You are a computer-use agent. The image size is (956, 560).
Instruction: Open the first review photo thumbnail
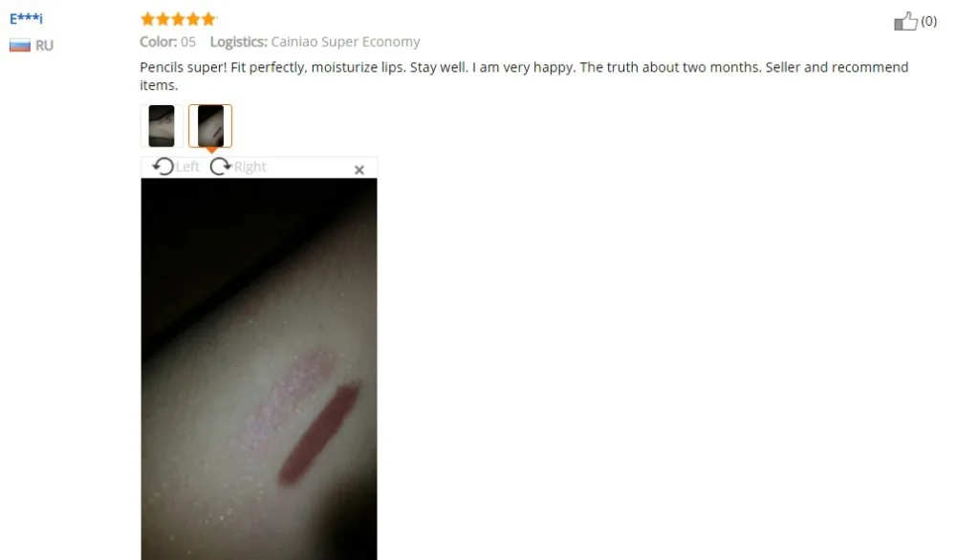click(x=162, y=126)
